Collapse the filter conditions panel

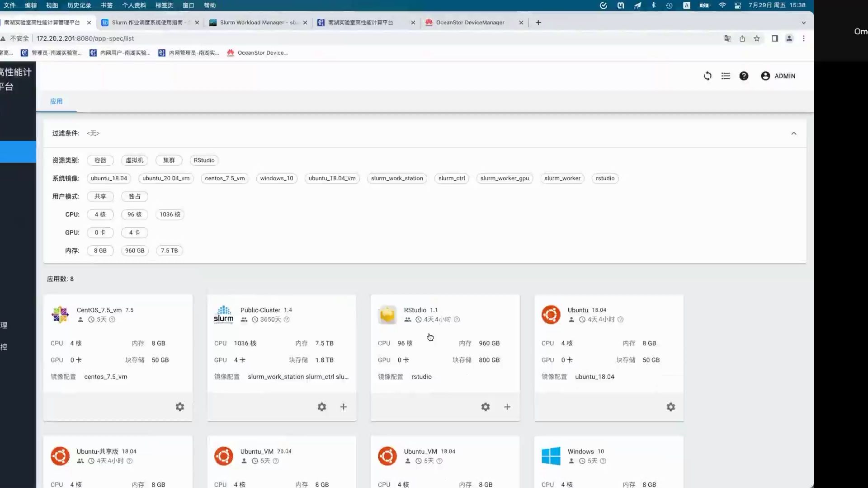(794, 133)
